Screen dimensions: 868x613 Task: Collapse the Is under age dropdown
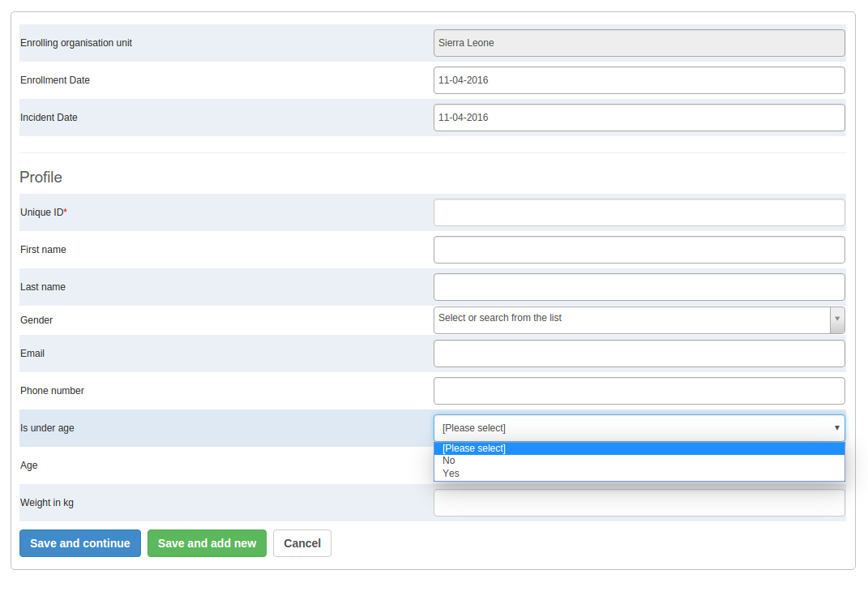coord(836,428)
